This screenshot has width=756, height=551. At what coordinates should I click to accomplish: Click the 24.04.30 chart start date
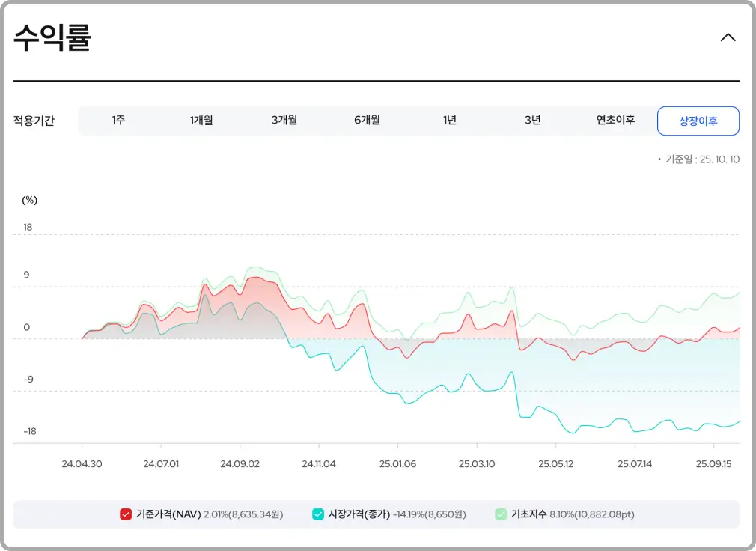point(82,464)
